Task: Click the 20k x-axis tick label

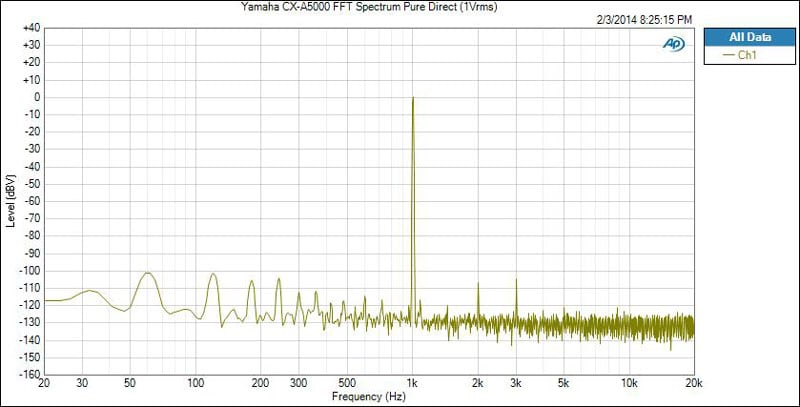Action: coord(693,383)
